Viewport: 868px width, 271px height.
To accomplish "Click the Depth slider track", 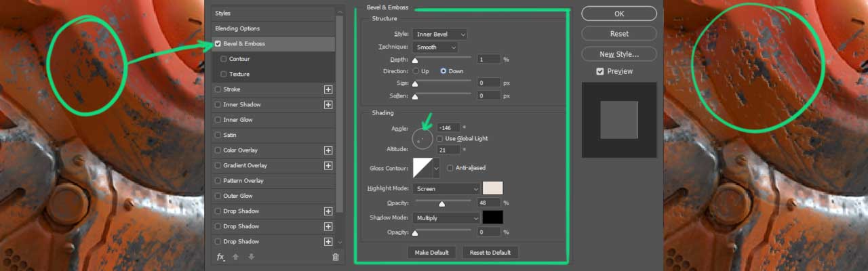I will point(442,56).
